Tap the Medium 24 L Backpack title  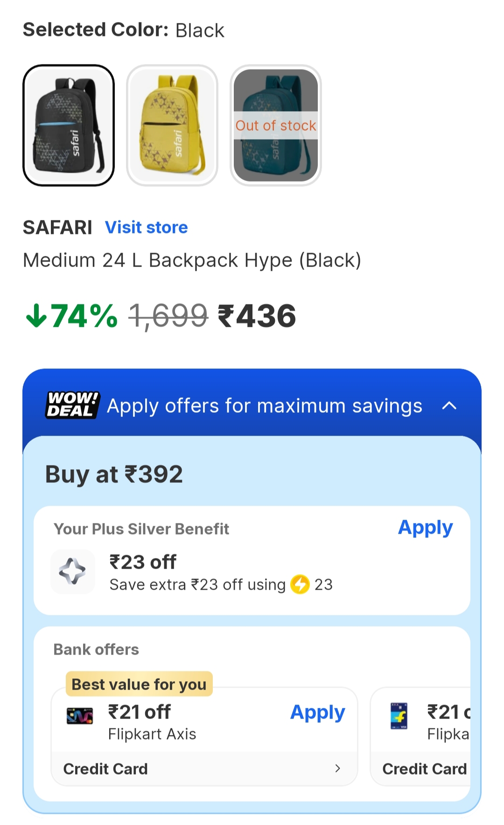(x=192, y=260)
